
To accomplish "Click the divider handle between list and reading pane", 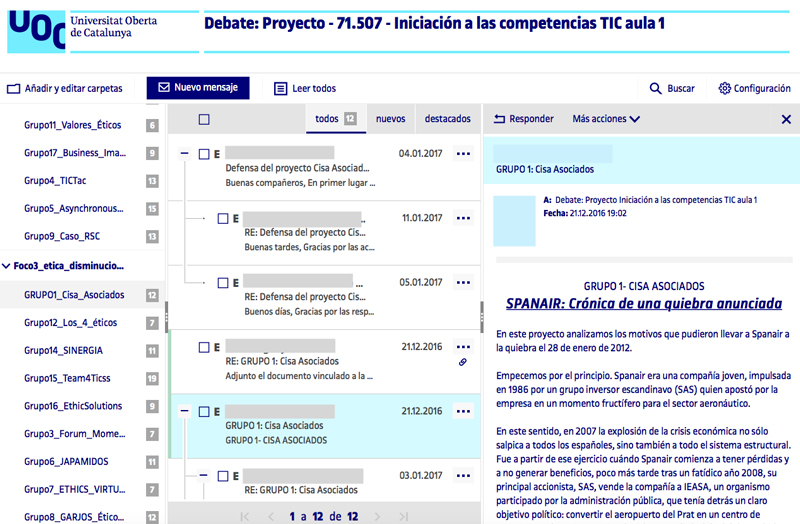I will [x=482, y=317].
